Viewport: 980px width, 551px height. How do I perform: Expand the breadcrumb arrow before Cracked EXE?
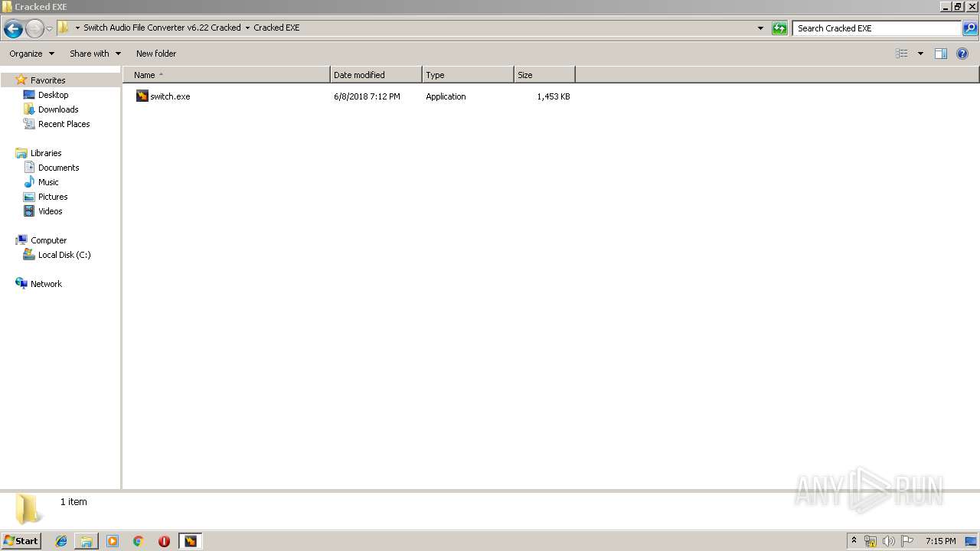247,28
